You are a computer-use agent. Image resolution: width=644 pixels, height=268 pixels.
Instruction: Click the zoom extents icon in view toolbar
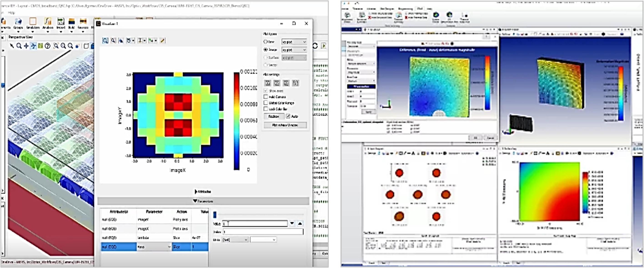pos(56,46)
